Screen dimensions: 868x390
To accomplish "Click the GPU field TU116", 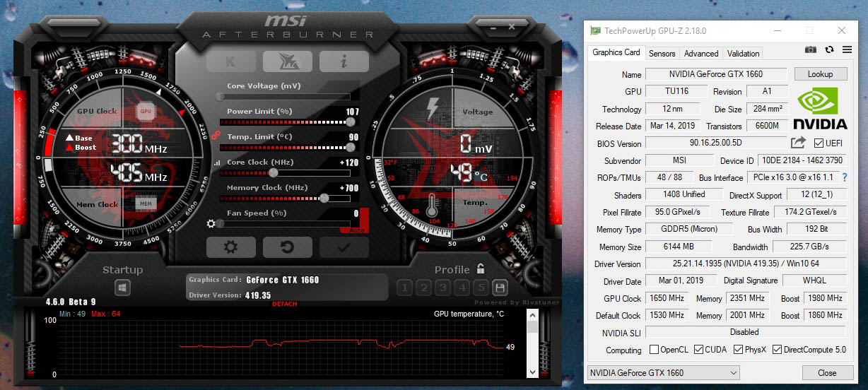I will point(676,91).
